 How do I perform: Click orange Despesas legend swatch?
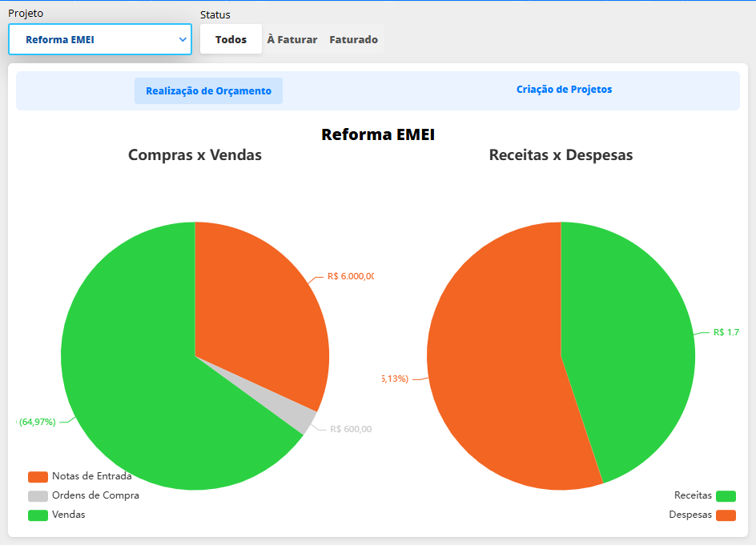click(726, 515)
